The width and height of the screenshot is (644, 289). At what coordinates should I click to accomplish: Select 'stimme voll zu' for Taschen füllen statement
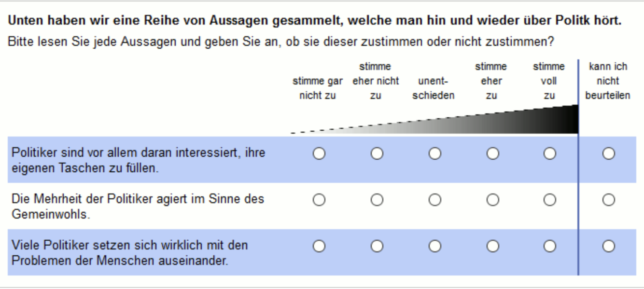[550, 153]
